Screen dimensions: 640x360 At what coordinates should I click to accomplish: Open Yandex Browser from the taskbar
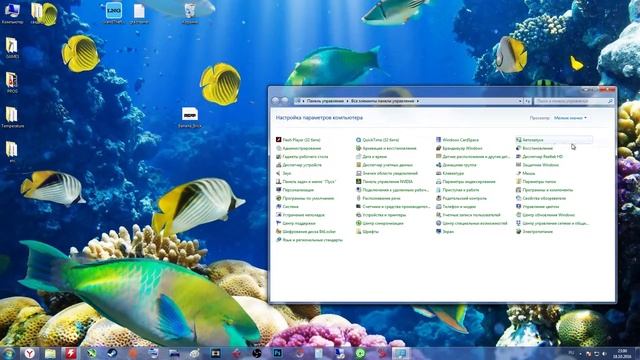(29, 353)
